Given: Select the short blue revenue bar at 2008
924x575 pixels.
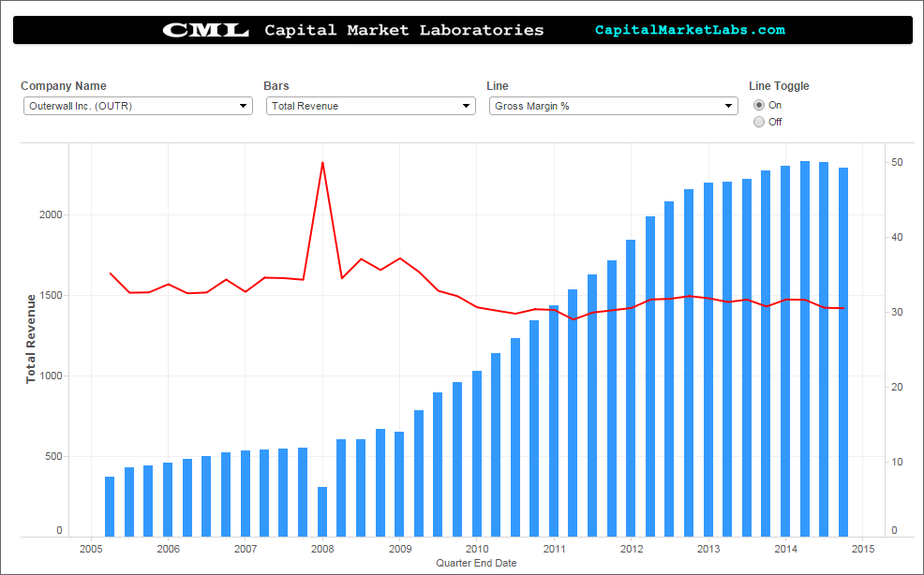Looking at the screenshot, I should 322,512.
